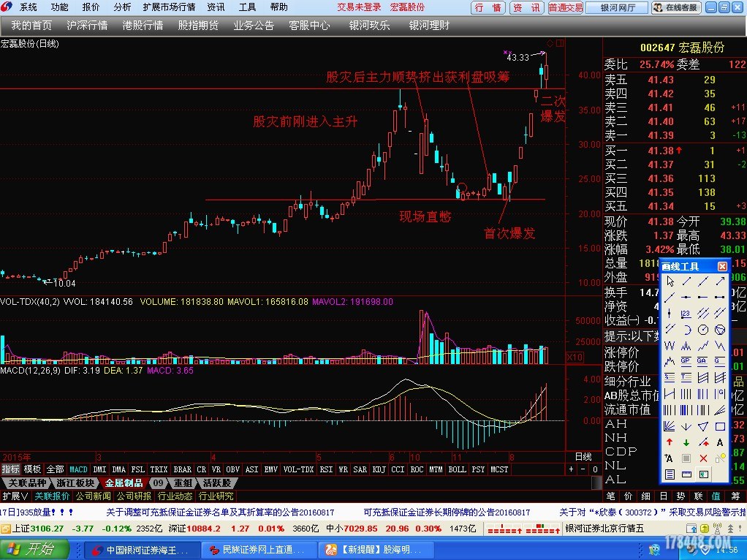The width and height of the screenshot is (747, 560).
Task: Pick the Gann fan lines tool
Action: [x=670, y=426]
